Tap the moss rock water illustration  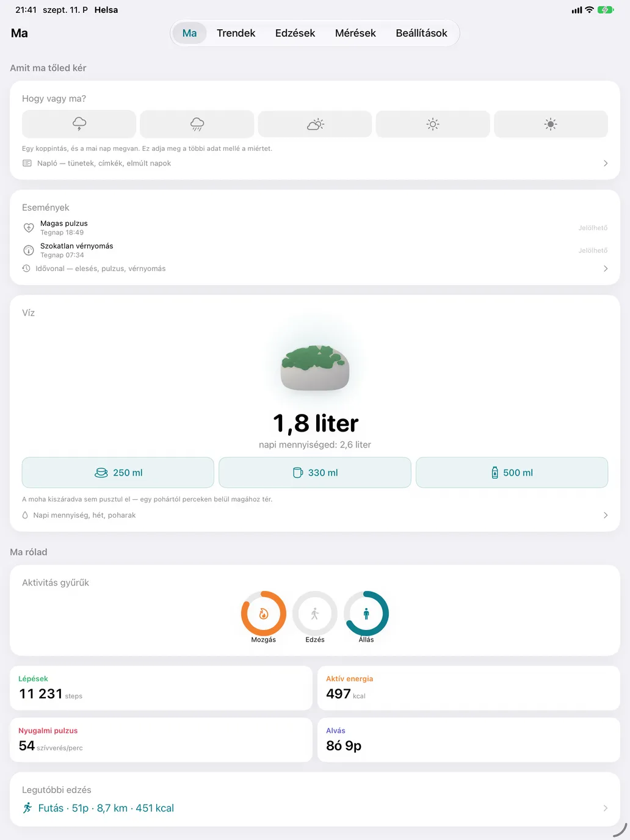click(x=315, y=367)
